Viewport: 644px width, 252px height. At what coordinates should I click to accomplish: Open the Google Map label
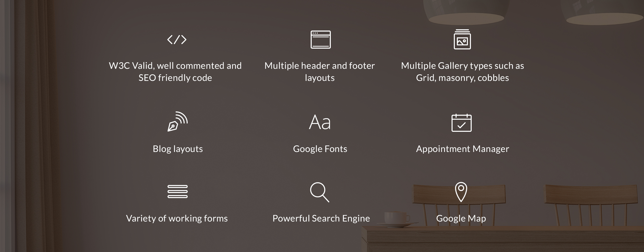pyautogui.click(x=461, y=218)
